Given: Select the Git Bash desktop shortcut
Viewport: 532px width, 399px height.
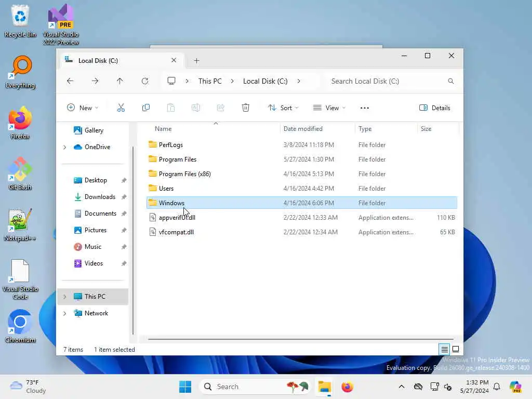Looking at the screenshot, I should point(20,174).
